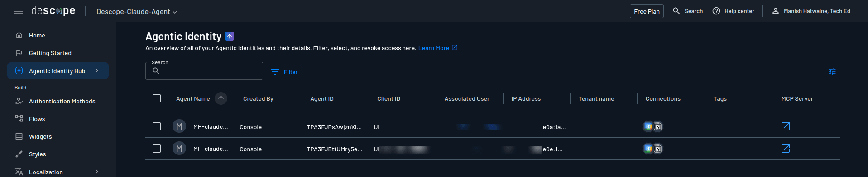This screenshot has height=177, width=868.
Task: Sort by Agent Name column
Action: [193, 98]
